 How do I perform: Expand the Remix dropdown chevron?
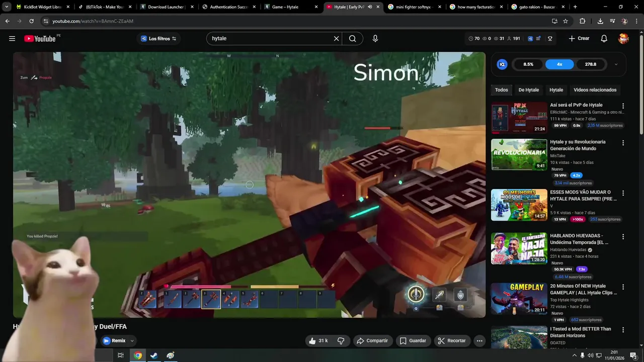(132, 341)
